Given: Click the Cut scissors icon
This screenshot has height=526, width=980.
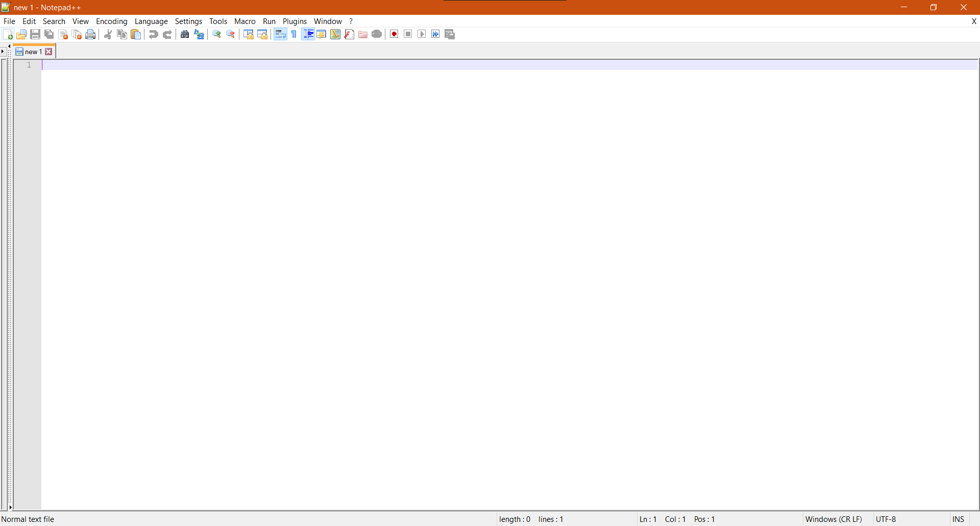Looking at the screenshot, I should pyautogui.click(x=108, y=34).
